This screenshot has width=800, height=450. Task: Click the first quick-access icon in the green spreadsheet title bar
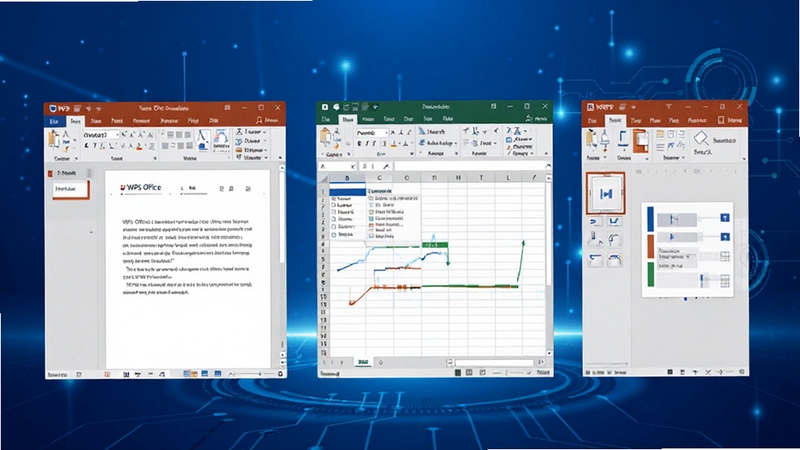[324, 107]
